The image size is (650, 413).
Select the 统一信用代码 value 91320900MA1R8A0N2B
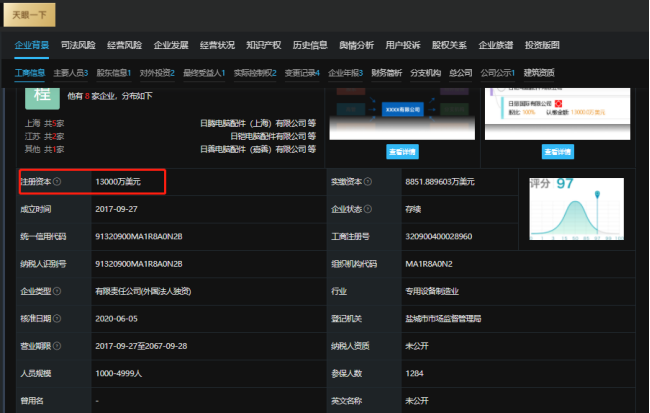tap(139, 236)
